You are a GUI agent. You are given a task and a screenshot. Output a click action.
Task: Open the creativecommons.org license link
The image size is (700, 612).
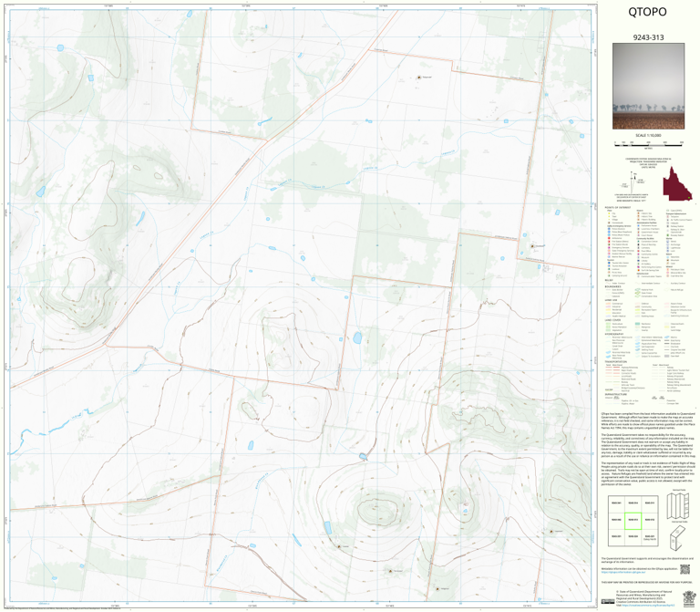point(648,606)
